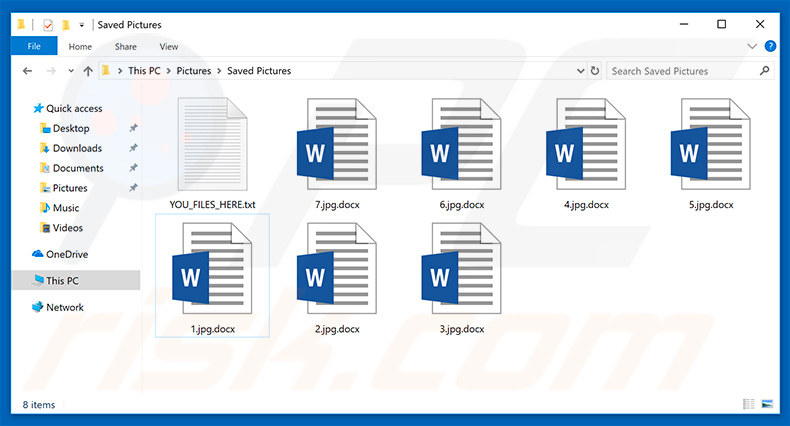This screenshot has height=426, width=790.
Task: Switch to details view layout icon
Action: point(749,404)
